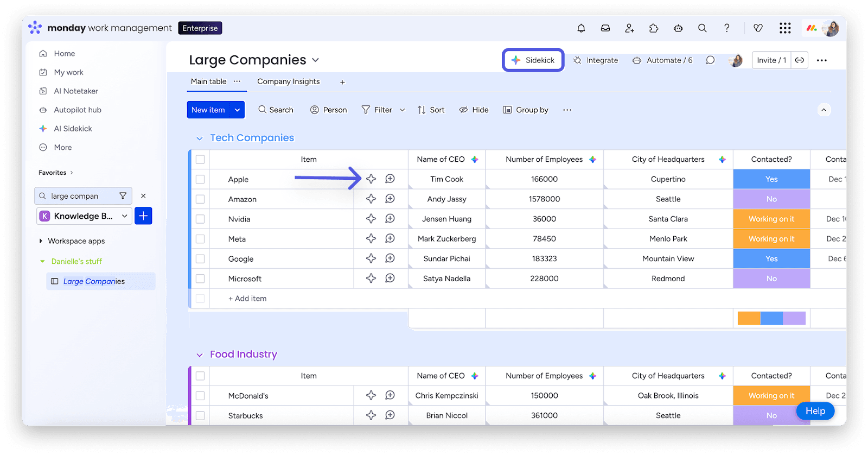Screen dimensions: 868x455
Task: Click the sparkle icon in Google row
Action: [371, 258]
